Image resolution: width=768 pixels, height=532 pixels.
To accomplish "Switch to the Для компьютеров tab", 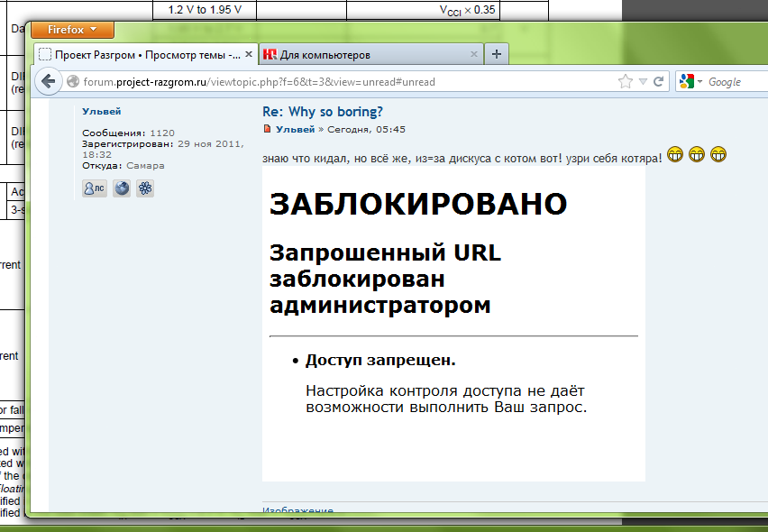I will click(x=361, y=54).
